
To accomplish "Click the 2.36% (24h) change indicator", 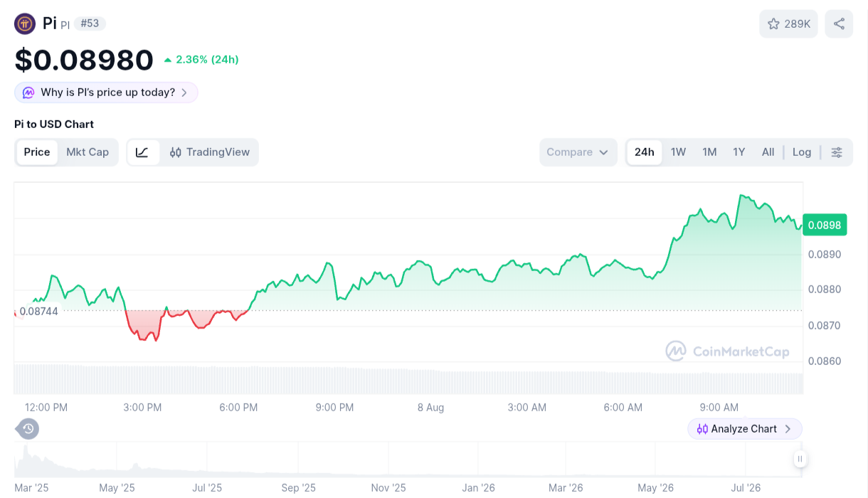I will click(201, 60).
